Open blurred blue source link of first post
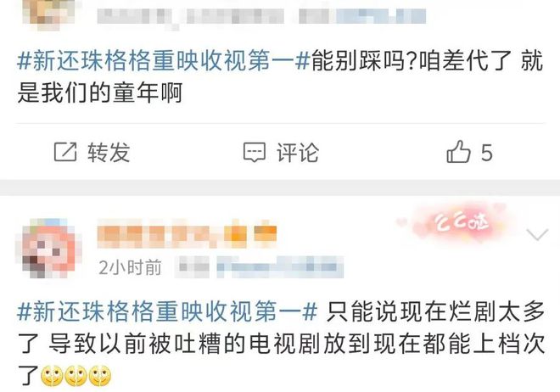 pyautogui.click(x=362, y=16)
